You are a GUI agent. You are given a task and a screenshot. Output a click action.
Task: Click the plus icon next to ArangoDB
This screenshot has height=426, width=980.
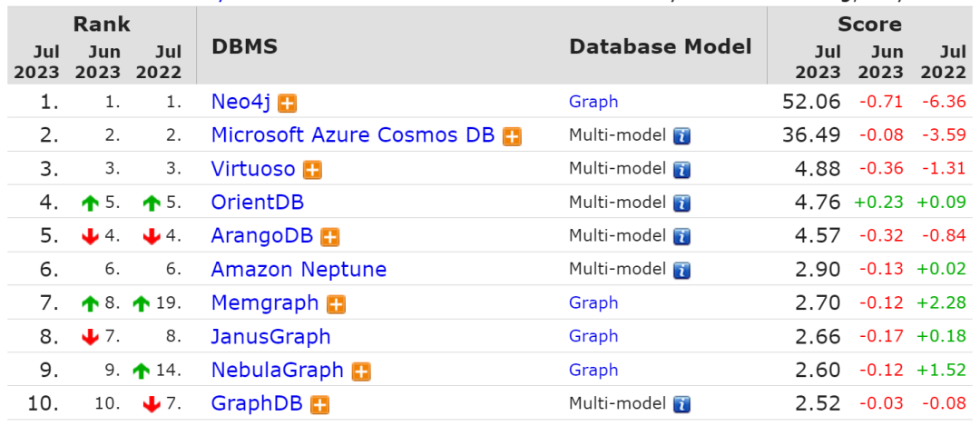tap(330, 237)
